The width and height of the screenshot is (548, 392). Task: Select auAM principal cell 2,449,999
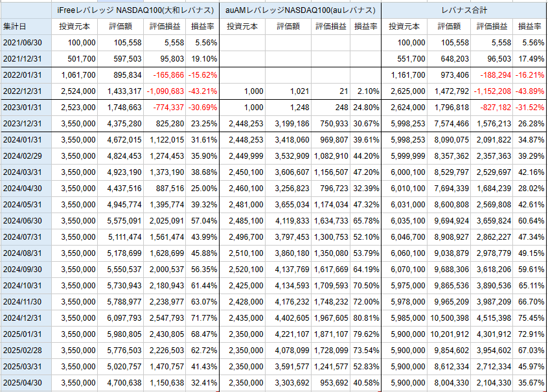click(242, 156)
